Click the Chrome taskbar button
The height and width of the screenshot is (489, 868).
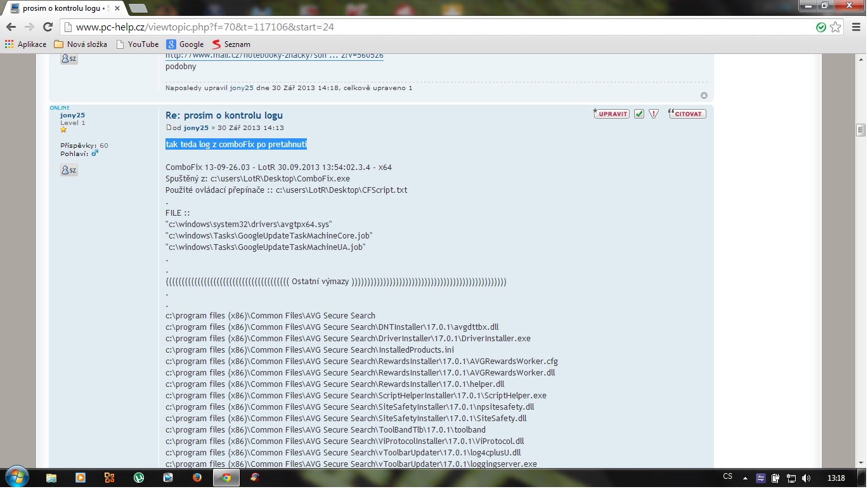(226, 478)
